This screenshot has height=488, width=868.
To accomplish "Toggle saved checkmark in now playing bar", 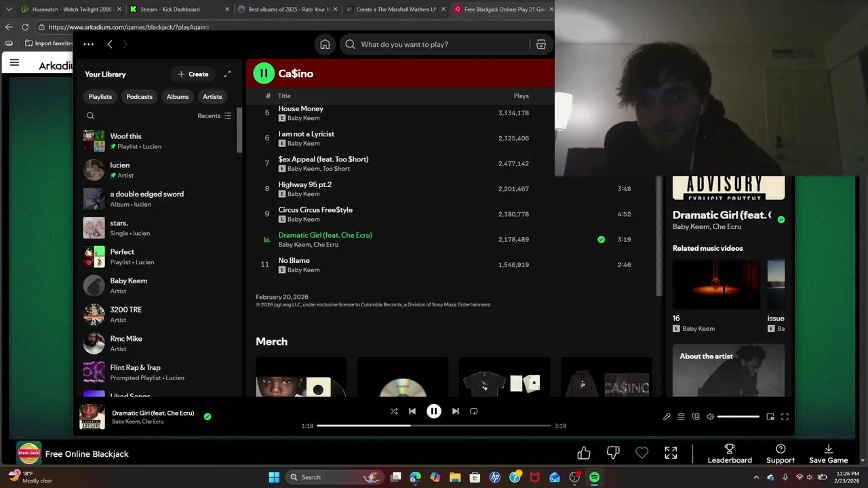I will 208,416.
